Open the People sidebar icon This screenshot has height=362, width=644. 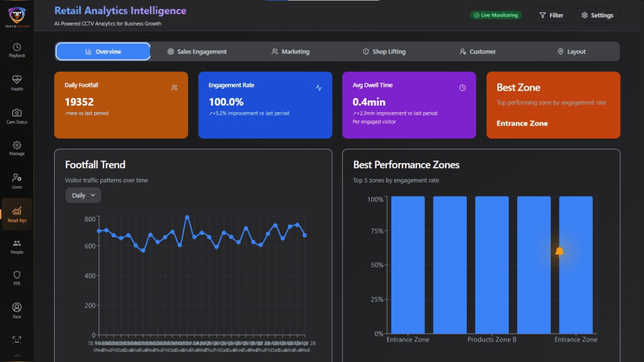[x=17, y=247]
